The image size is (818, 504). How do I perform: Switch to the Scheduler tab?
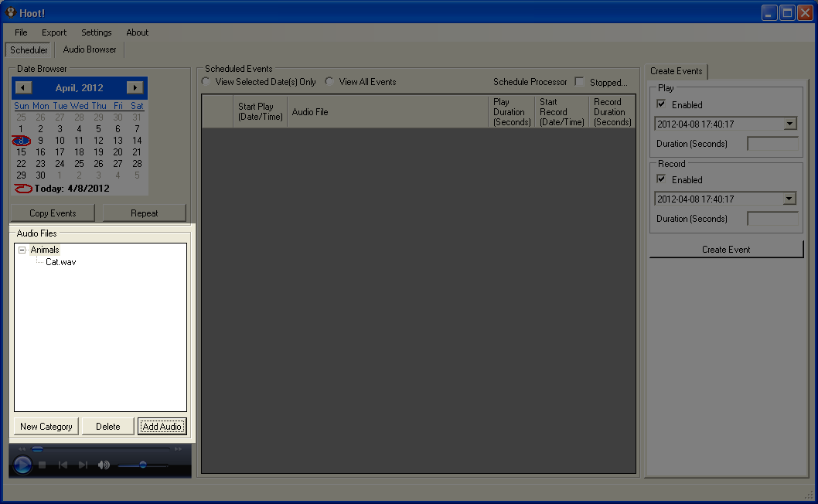(x=29, y=50)
